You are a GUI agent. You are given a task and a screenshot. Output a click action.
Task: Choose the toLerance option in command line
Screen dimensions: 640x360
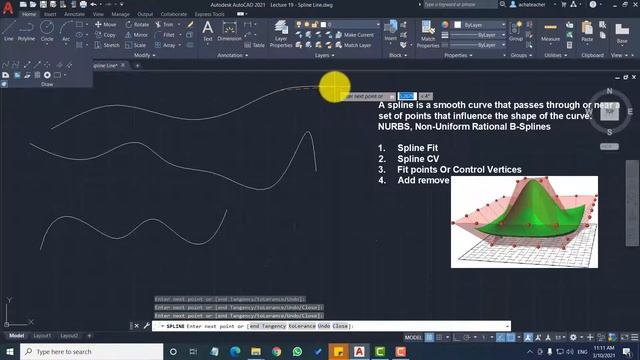(302, 326)
